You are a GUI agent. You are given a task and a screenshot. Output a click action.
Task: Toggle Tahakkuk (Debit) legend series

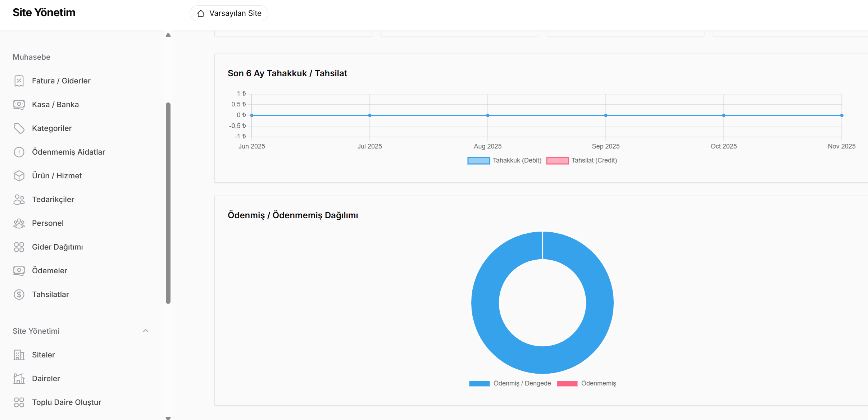coord(505,160)
